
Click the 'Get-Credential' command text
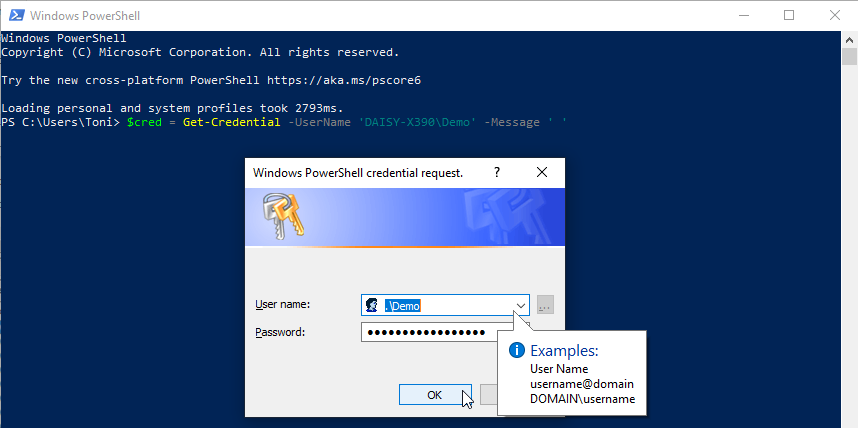click(231, 122)
